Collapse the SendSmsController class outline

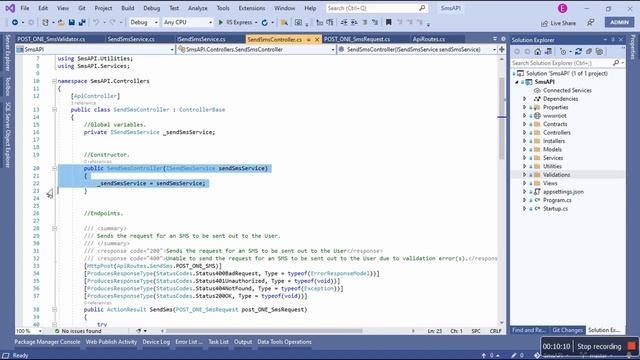click(x=54, y=110)
